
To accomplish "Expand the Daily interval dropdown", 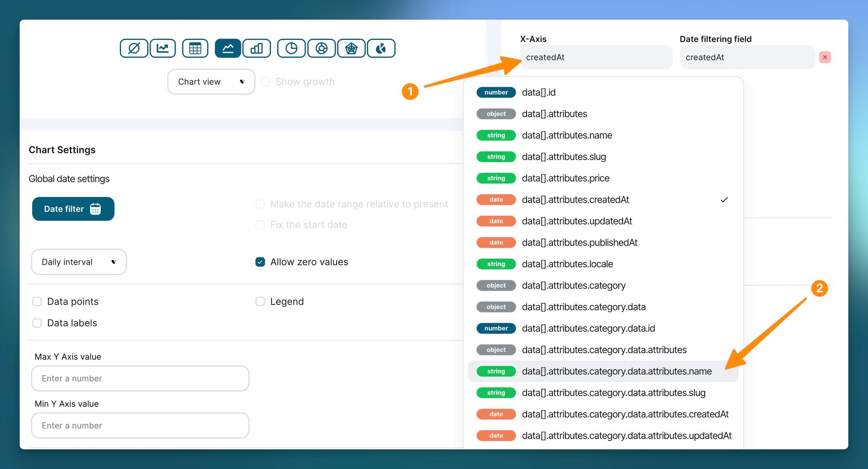I will point(79,262).
